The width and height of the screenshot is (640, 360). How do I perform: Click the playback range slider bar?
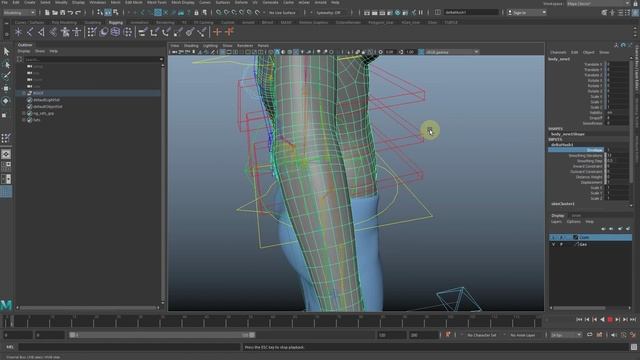pos(162,335)
